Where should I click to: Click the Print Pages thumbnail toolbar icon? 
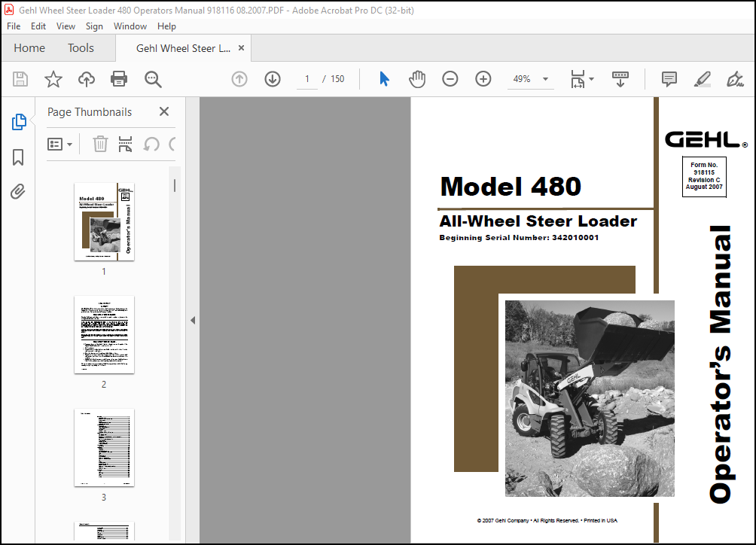125,144
